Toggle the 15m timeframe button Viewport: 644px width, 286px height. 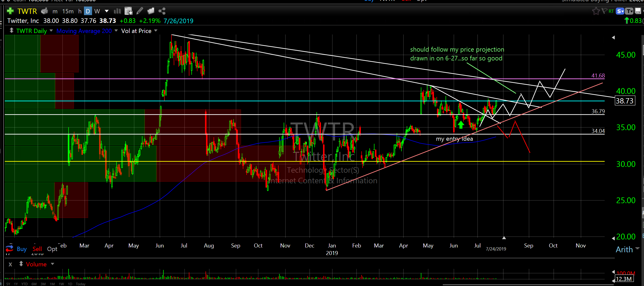[68, 11]
